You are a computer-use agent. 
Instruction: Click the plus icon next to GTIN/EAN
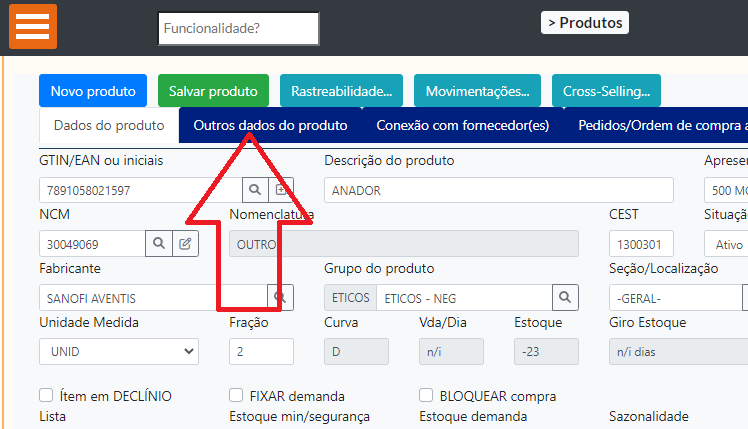(283, 189)
